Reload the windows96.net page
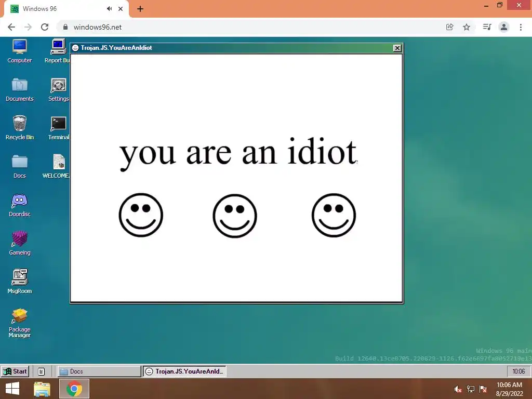This screenshot has width=532, height=399. (45, 27)
